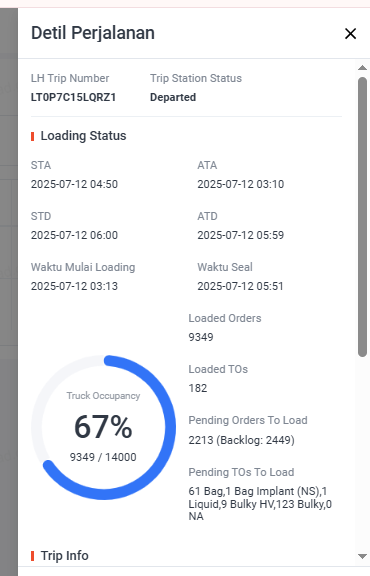The image size is (370, 576).
Task: Click the vertical scrollbar thumb
Action: click(362, 217)
